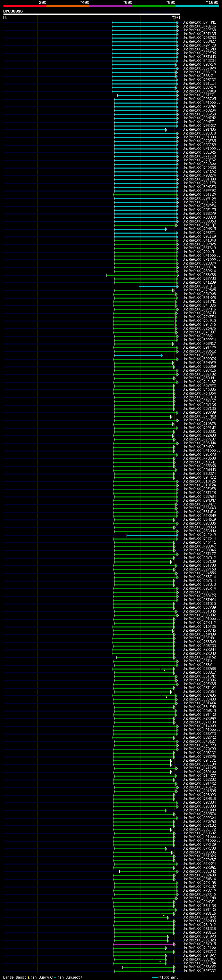
Task: Select hit UniRef100_A9PFC8
Action: pyautogui.click(x=199, y=45)
